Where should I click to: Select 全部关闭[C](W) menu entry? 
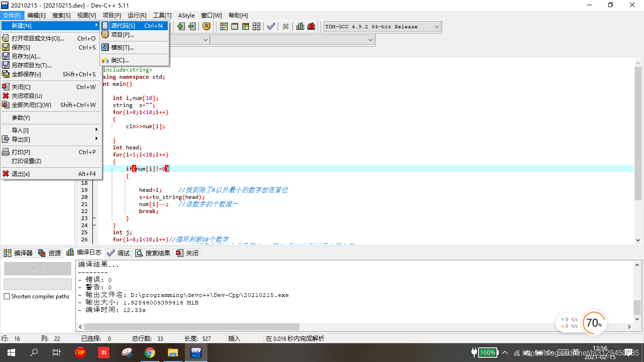(x=50, y=105)
